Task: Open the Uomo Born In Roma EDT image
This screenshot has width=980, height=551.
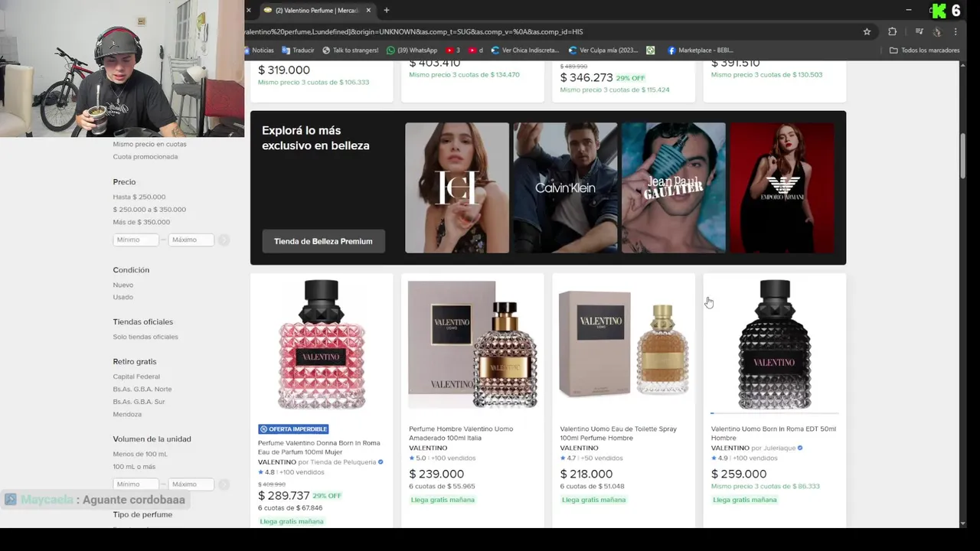Action: [x=774, y=344]
